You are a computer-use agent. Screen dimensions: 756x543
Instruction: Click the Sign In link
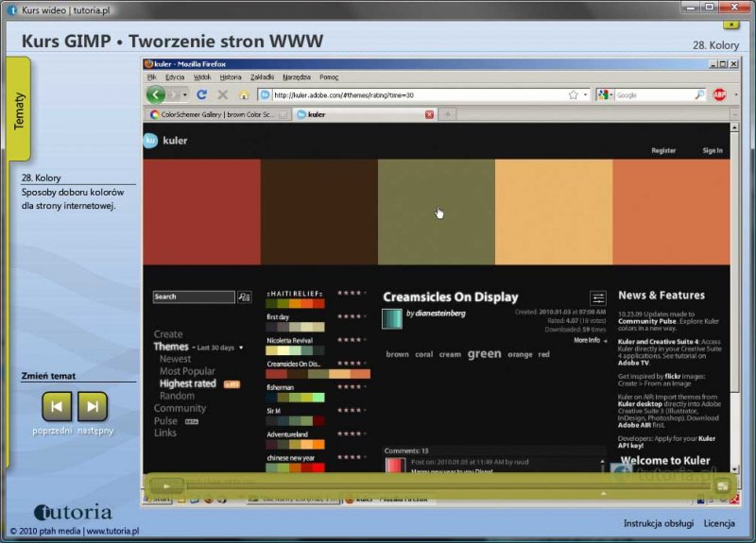(x=712, y=150)
